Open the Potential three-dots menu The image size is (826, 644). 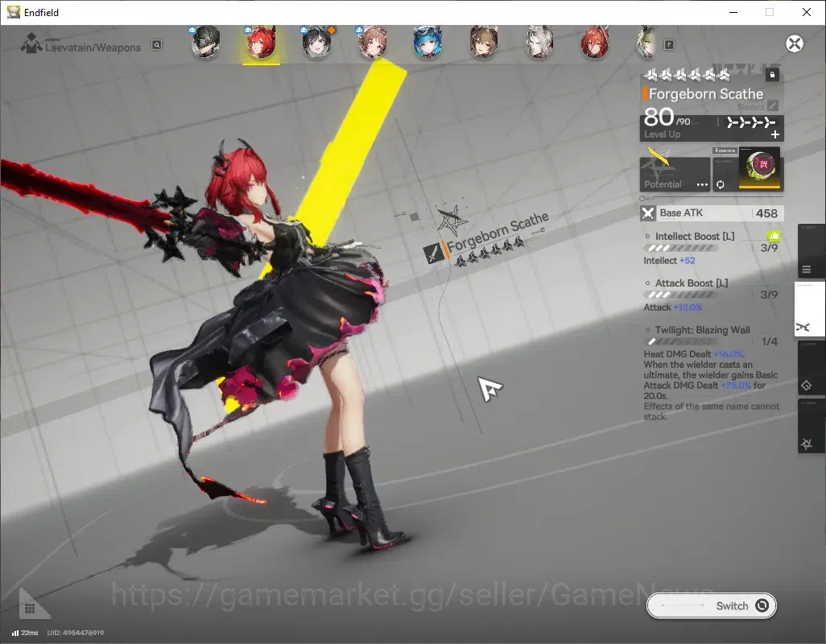coord(702,185)
